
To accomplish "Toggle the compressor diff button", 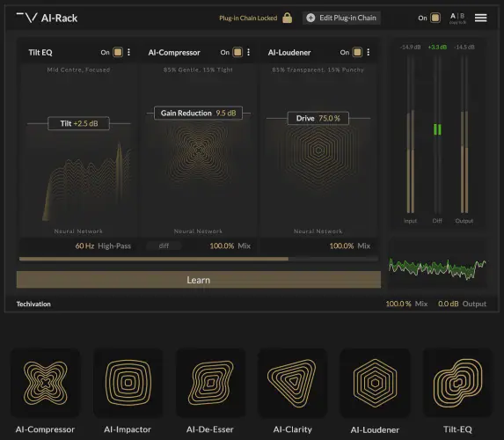I will [x=164, y=246].
